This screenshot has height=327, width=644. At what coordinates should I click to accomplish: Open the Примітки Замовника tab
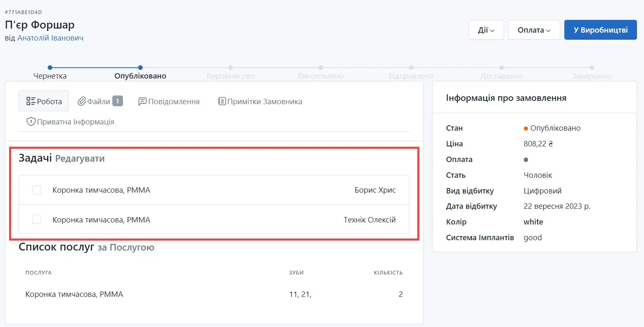260,101
